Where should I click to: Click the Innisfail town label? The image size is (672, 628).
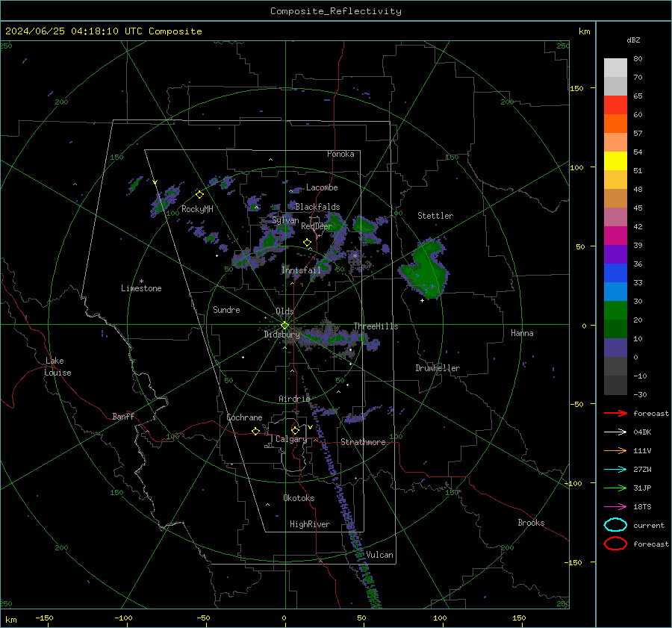coord(301,270)
